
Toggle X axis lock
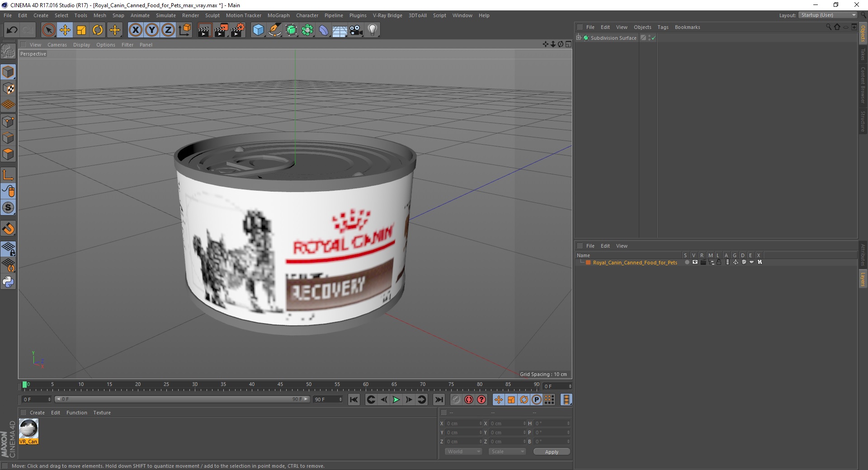pos(135,30)
